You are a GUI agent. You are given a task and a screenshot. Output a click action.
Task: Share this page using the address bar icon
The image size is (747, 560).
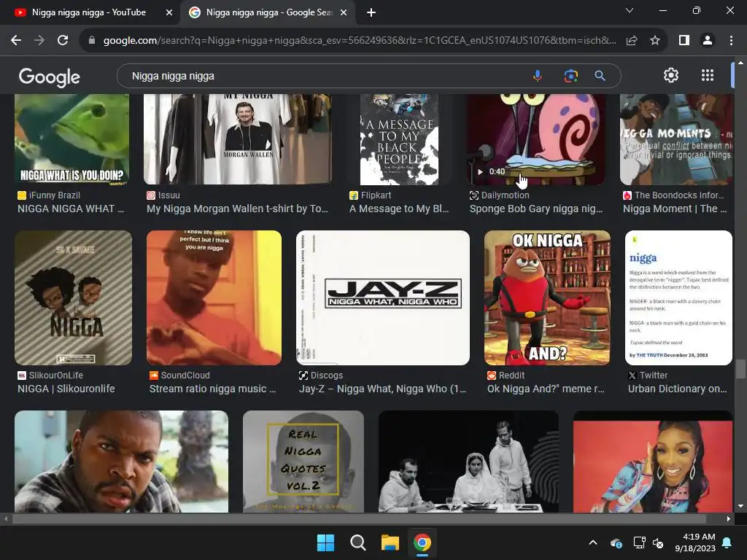click(x=632, y=41)
